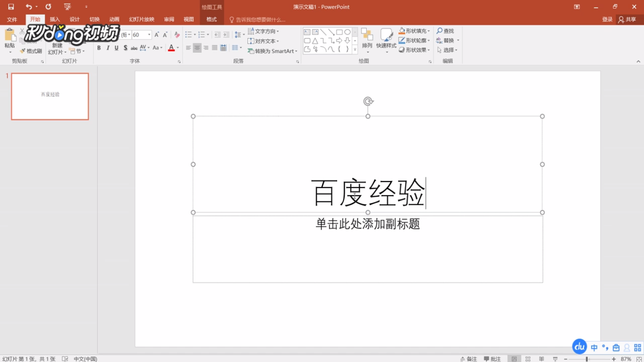The width and height of the screenshot is (644, 362).
Task: Decrease font size with the smaller A icon
Action: [165, 35]
